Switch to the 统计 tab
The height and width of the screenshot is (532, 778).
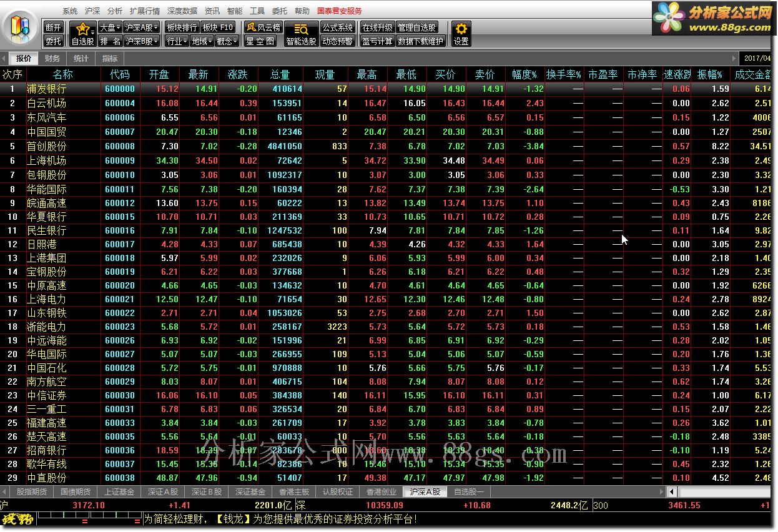click(81, 59)
